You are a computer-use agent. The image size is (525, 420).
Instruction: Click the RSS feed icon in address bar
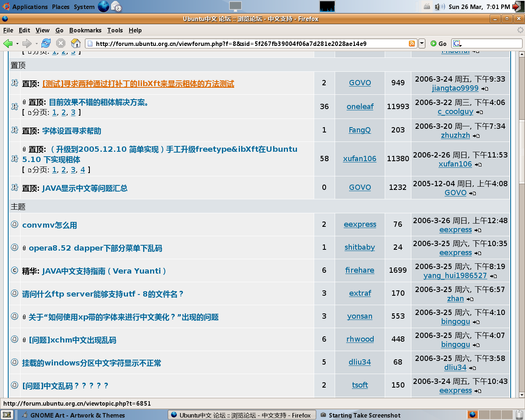(x=412, y=43)
